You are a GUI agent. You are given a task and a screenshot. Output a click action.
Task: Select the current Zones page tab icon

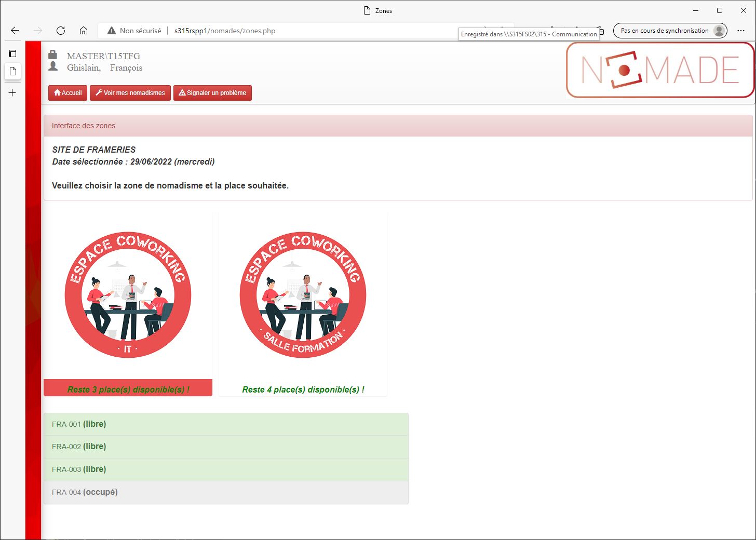pyautogui.click(x=12, y=71)
